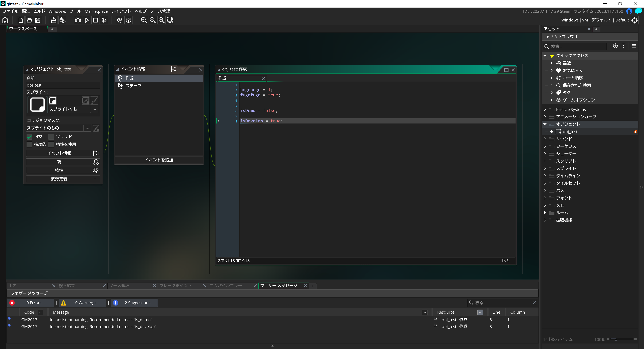
Task: Collapse the オブジェクト folder in asset tree
Action: click(545, 124)
